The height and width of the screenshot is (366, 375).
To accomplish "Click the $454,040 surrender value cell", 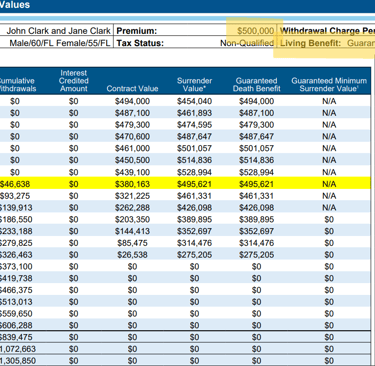I will click(x=194, y=101).
